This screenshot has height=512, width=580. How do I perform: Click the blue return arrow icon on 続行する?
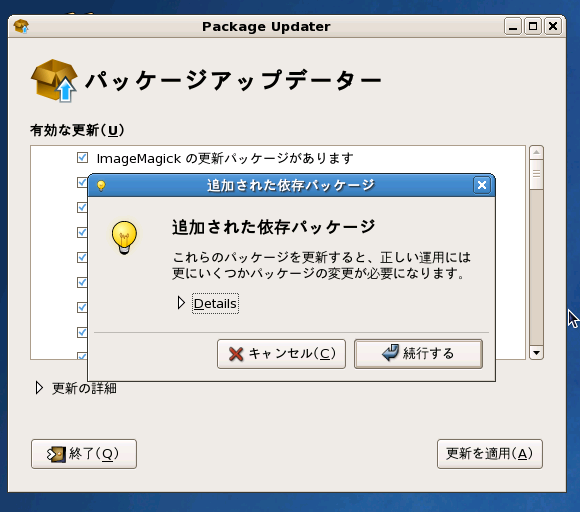click(x=391, y=353)
